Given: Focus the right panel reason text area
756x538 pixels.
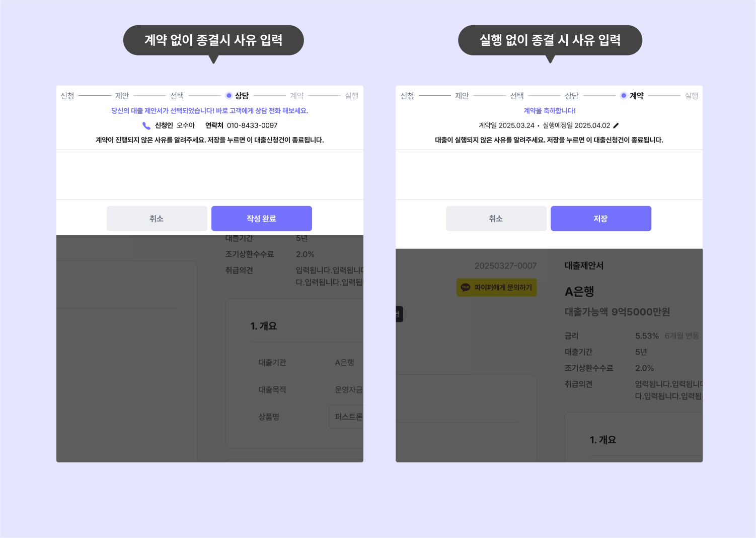Looking at the screenshot, I should tap(549, 175).
